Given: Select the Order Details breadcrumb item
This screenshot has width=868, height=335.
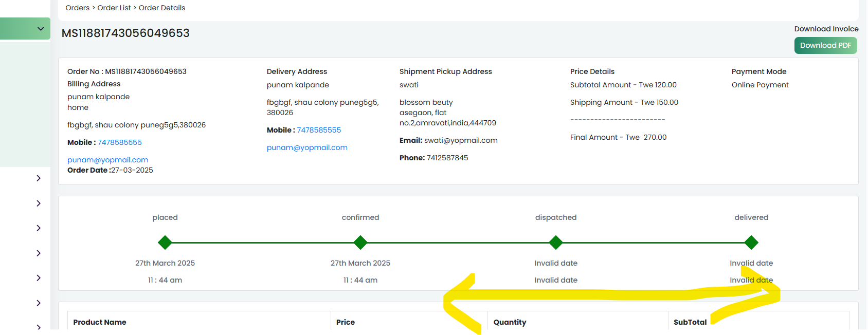Looking at the screenshot, I should coord(162,8).
